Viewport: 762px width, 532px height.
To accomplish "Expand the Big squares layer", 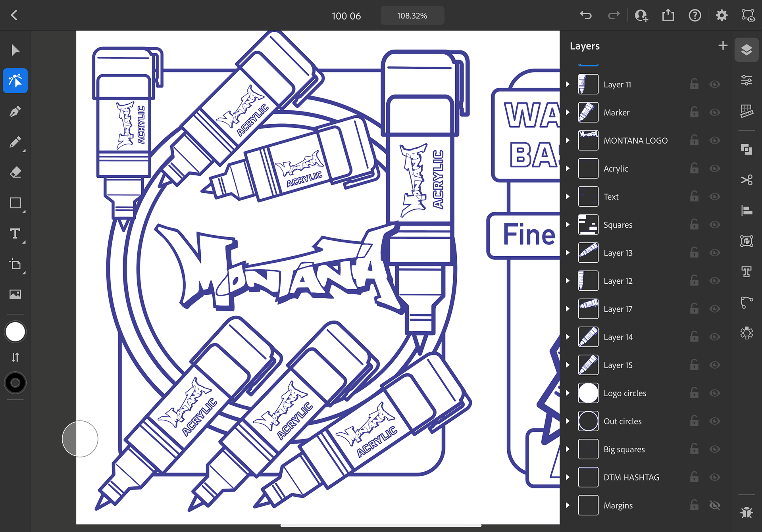I will [x=568, y=449].
